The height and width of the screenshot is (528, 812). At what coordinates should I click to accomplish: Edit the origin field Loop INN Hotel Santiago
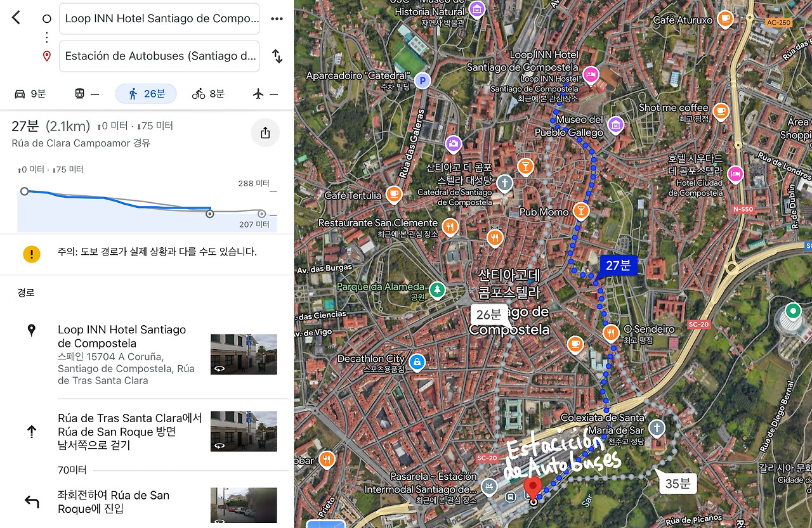coord(159,18)
